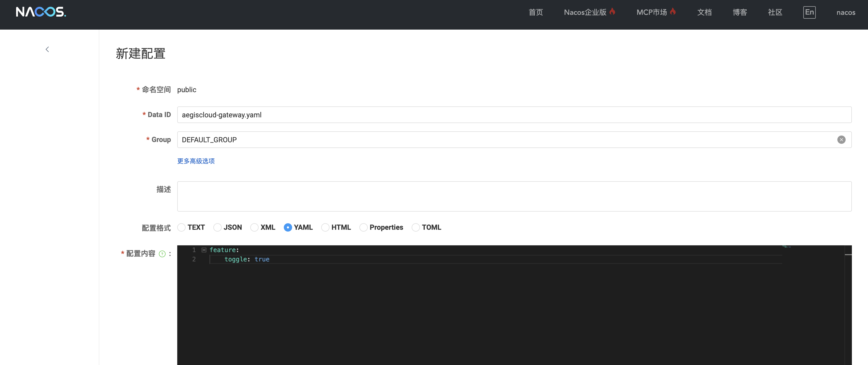This screenshot has height=365, width=868.
Task: Expand 更多高级选项 advanced options
Action: tap(196, 161)
